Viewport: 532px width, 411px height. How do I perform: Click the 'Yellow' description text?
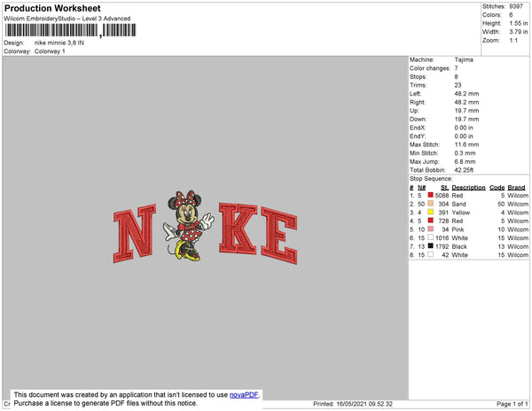pyautogui.click(x=461, y=213)
